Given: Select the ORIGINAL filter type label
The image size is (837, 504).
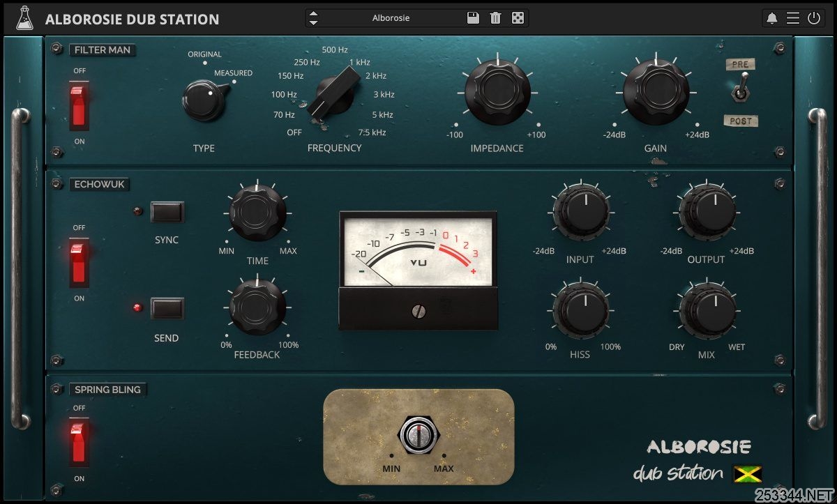Looking at the screenshot, I should (204, 54).
